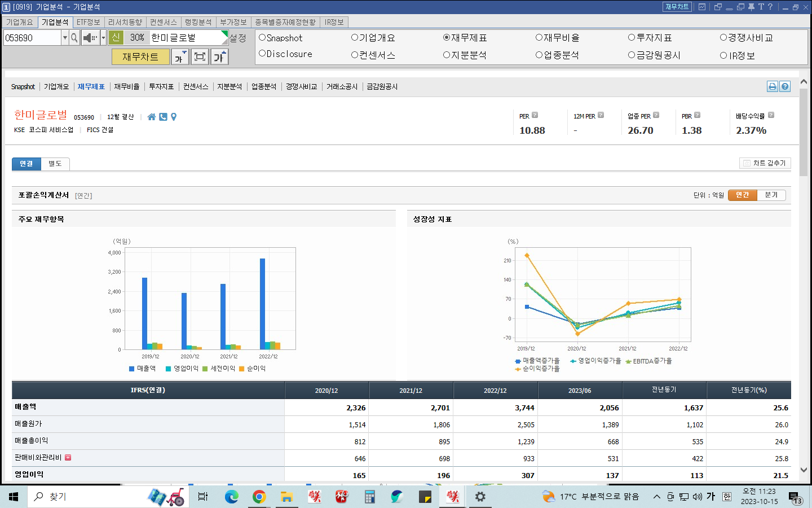Click the vertical scrollbar down arrow
This screenshot has height=508, width=812.
(804, 470)
